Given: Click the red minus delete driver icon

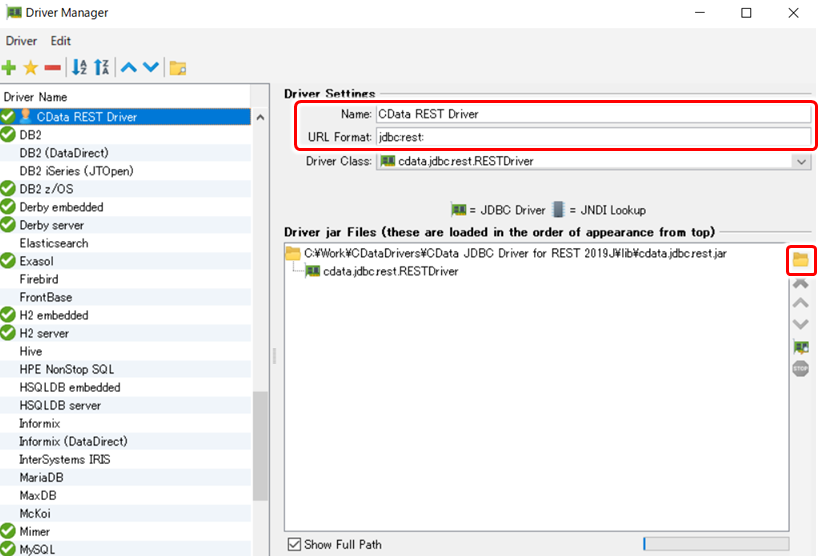Looking at the screenshot, I should click(x=53, y=67).
